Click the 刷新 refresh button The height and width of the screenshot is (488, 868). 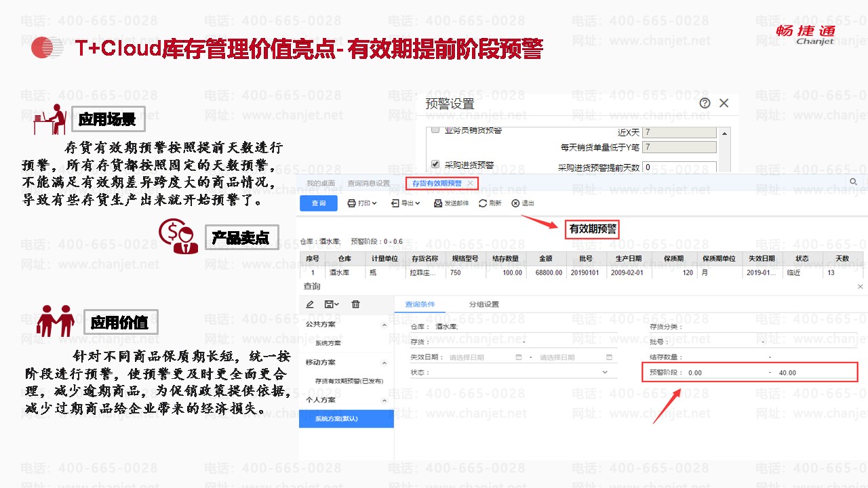point(490,203)
